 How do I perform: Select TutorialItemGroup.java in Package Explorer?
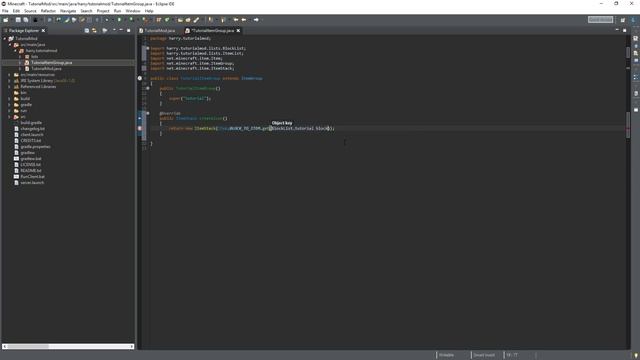51,63
